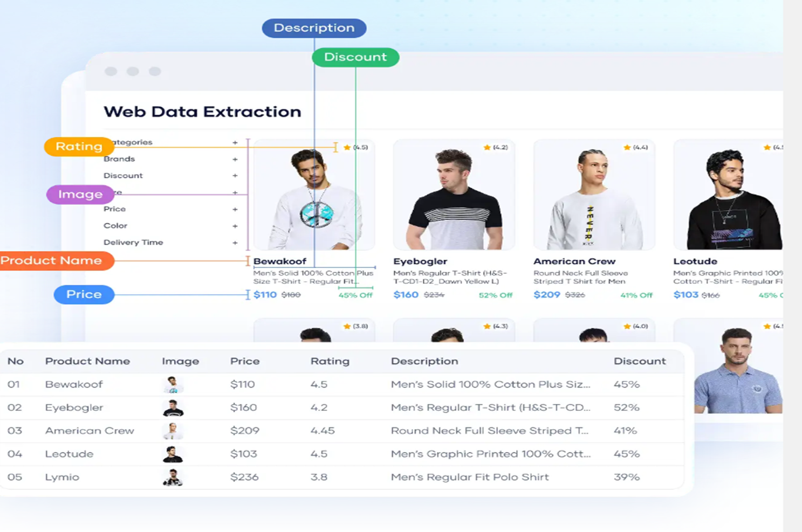Click the struck-through $326 original price
The image size is (802, 532).
[x=575, y=295]
